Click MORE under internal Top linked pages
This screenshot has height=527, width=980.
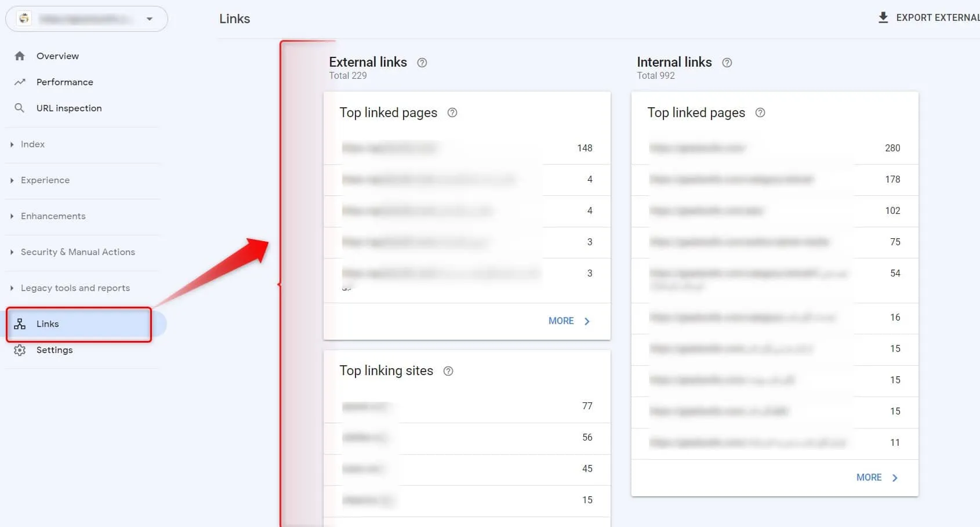point(877,478)
